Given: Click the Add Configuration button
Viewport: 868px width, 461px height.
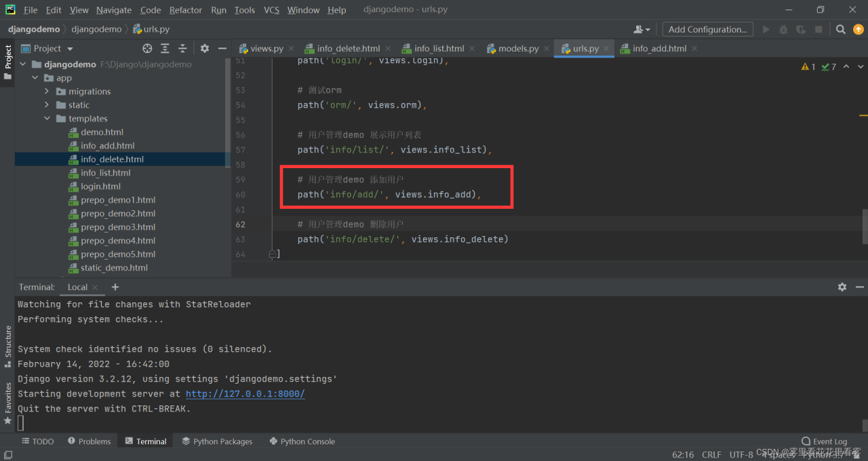Looking at the screenshot, I should click(708, 29).
